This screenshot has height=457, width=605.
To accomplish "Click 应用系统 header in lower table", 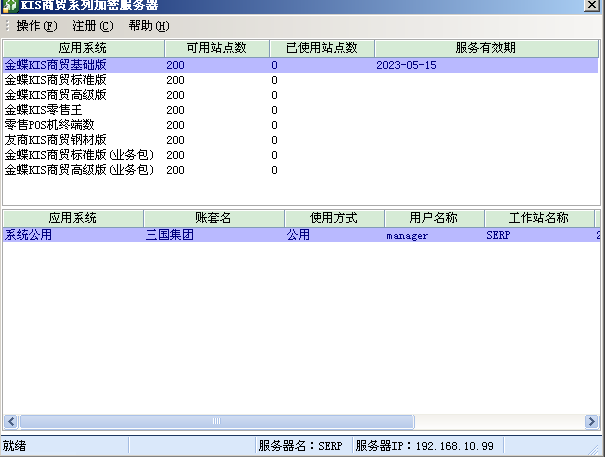I will coord(73,218).
